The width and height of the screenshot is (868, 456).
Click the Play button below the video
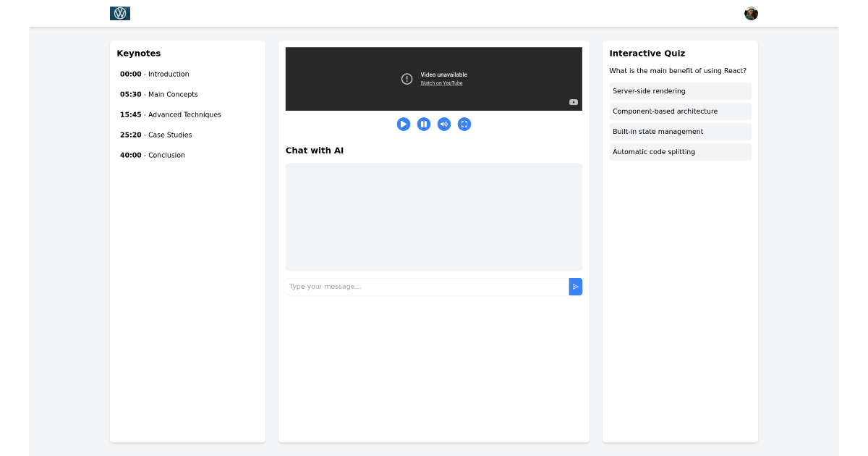click(x=403, y=124)
